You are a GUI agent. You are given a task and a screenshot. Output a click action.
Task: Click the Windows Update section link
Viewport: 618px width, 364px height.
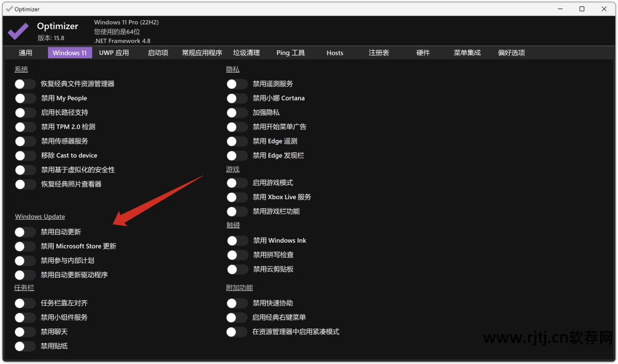tap(39, 216)
